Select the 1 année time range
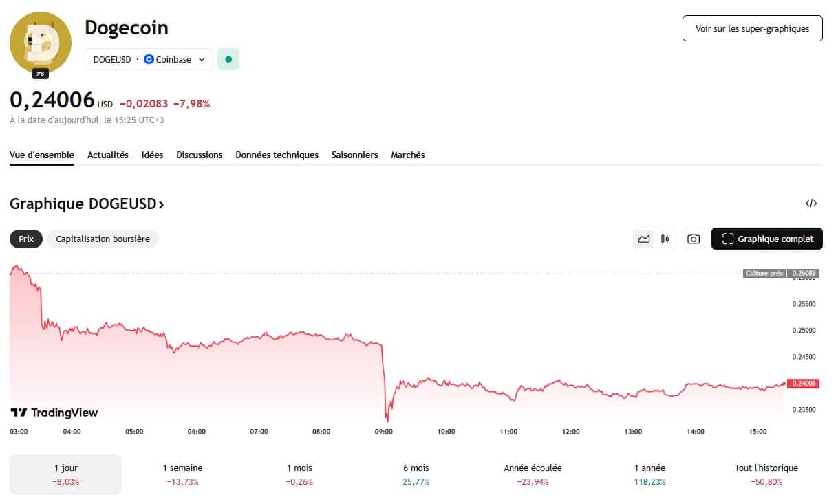Viewport: 838px width, 504px height. (x=649, y=474)
